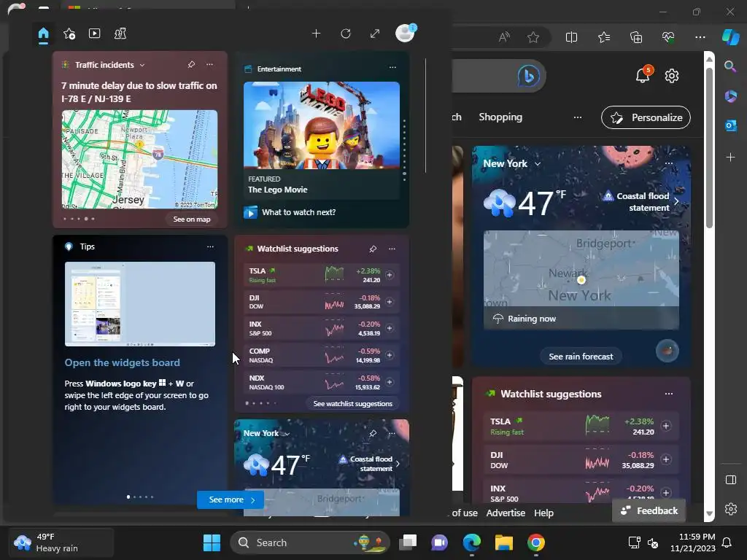Open Edge sidebar Search icon
Viewport: 747px width, 560px height.
(730, 66)
